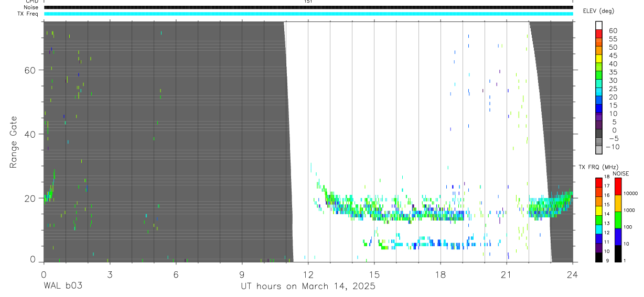Click the '100' tick on the NOISE scale
Viewport: 644px width, 297px height.
(x=628, y=227)
